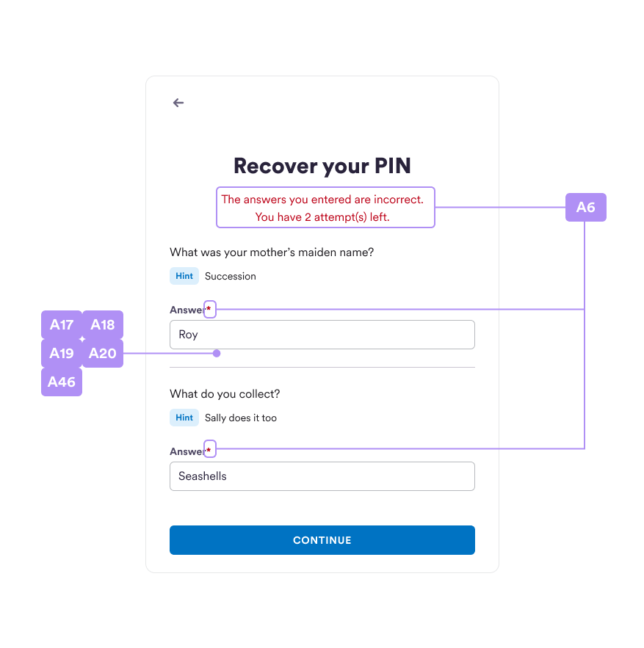The width and height of the screenshot is (644, 648).
Task: Select the A18 annotation tag
Action: point(103,325)
